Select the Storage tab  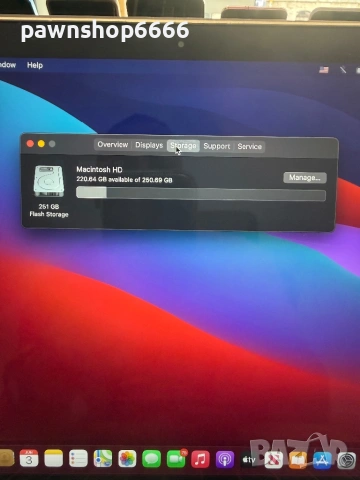[x=183, y=146]
